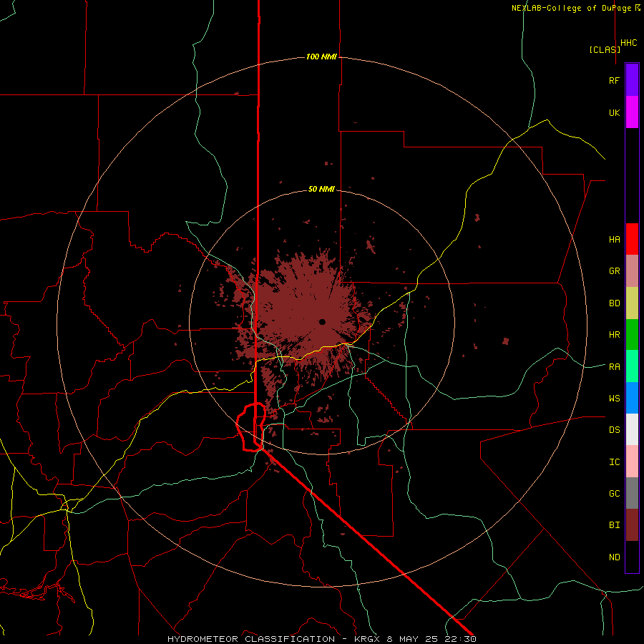
Task: Click the UK legend label
Action: click(x=614, y=112)
